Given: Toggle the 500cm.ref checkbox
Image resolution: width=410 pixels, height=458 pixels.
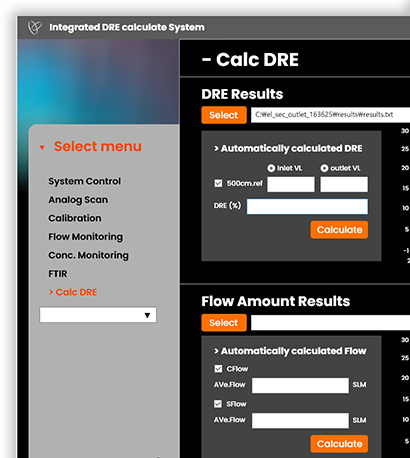Looking at the screenshot, I should click(218, 183).
